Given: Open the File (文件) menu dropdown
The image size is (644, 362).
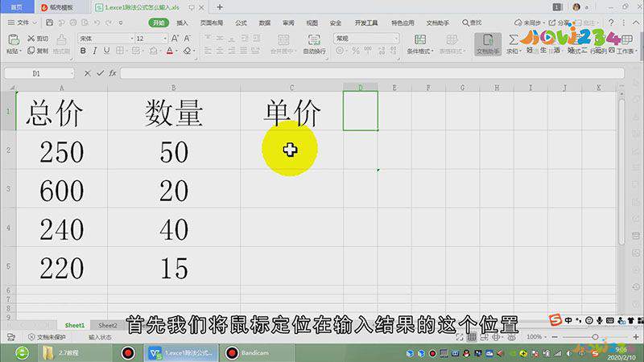Looking at the screenshot, I should pyautogui.click(x=23, y=23).
